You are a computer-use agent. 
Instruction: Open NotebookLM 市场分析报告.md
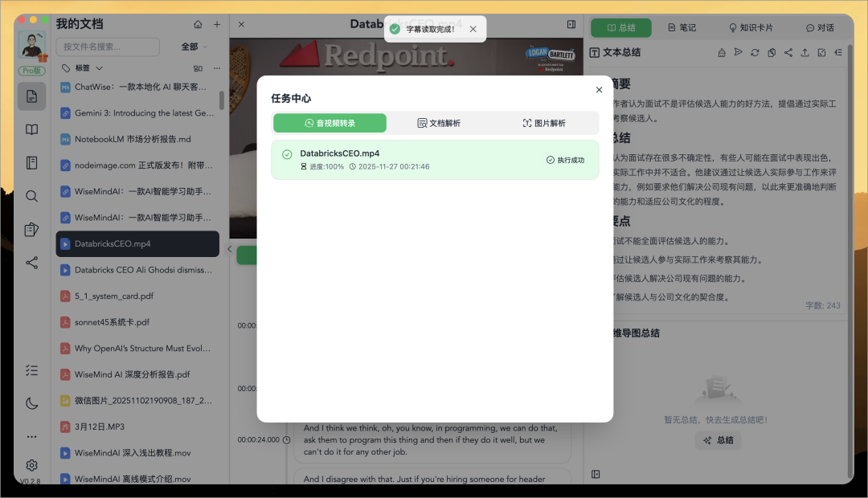(x=137, y=139)
